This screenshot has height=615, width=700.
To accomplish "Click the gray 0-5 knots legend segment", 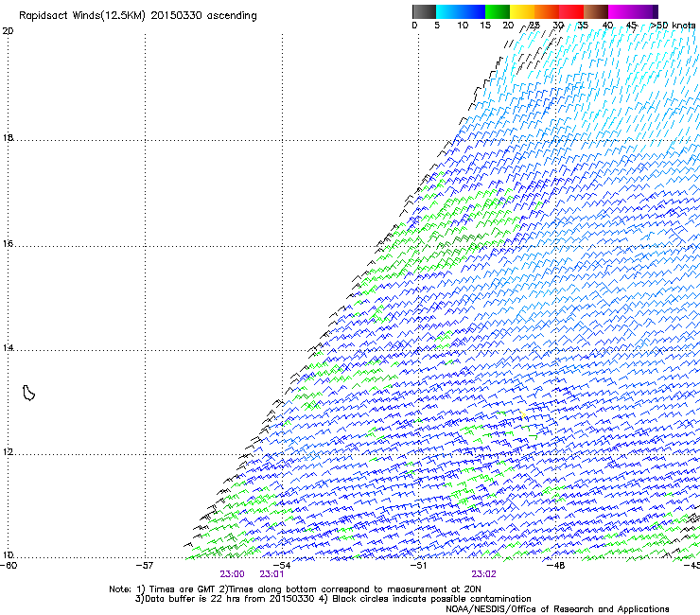I will 424,11.
